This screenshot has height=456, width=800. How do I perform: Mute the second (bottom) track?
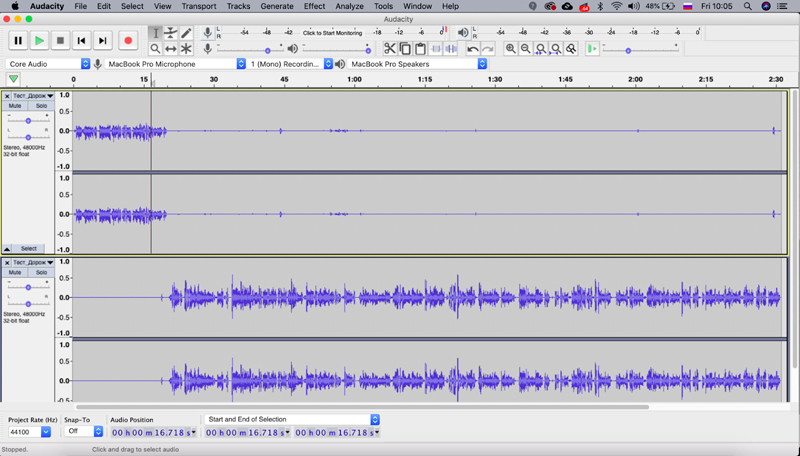click(15, 272)
